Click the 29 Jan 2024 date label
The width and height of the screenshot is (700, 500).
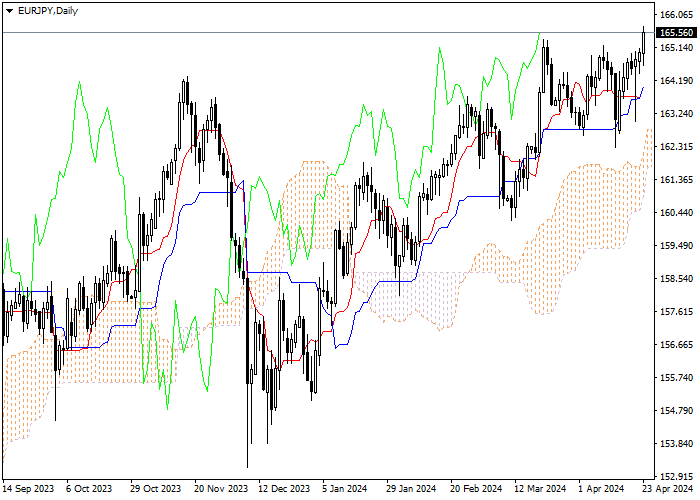pos(411,489)
